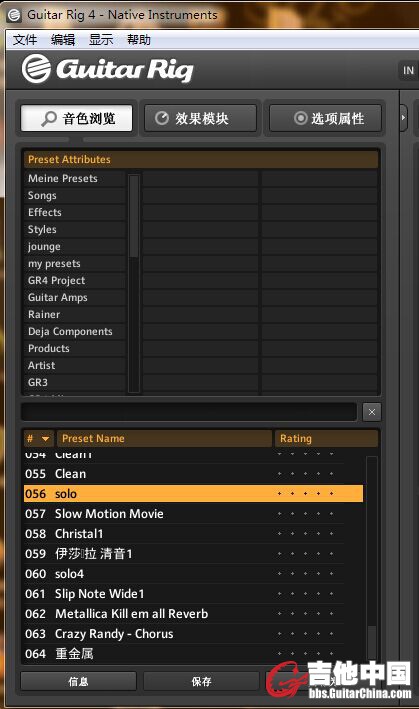This screenshot has width=419, height=709.
Task: Toggle sort order arrow beside # column
Action: [x=45, y=439]
